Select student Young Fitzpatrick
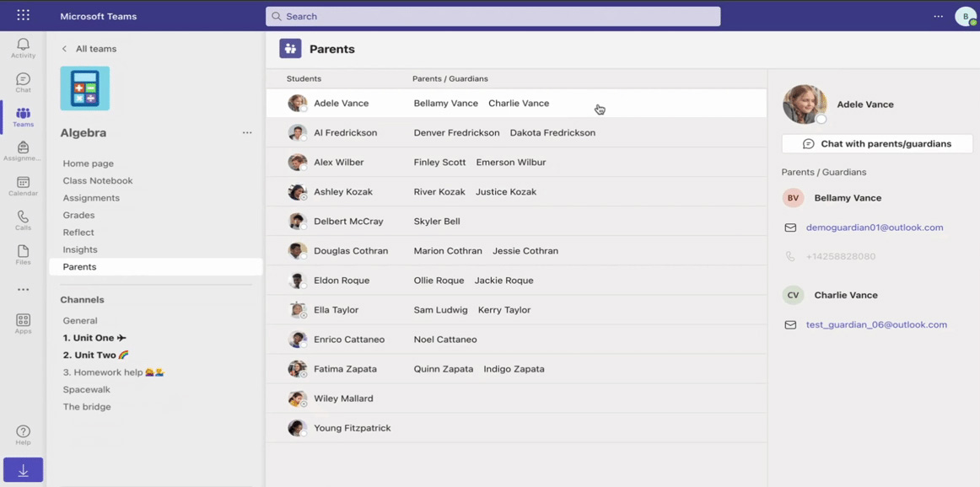 [x=352, y=428]
